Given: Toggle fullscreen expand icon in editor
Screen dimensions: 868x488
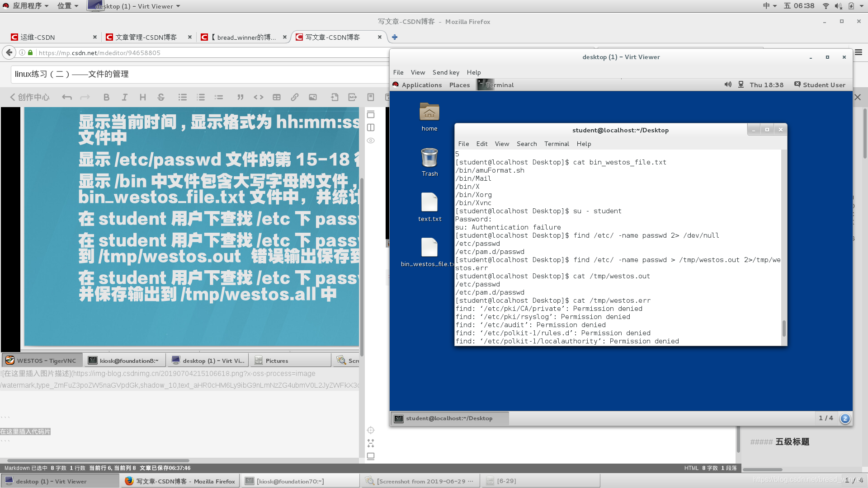Looking at the screenshot, I should 371,443.
